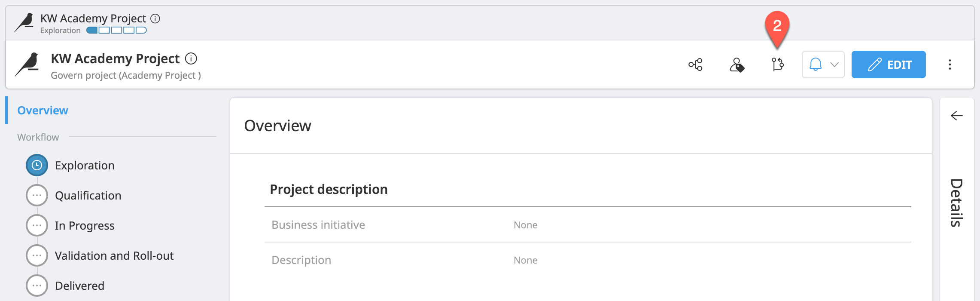Select the Exploration workflow step icon
This screenshot has height=301, width=980.
click(x=37, y=165)
